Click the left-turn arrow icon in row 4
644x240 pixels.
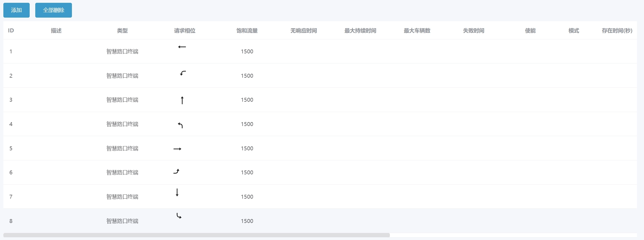point(181,125)
